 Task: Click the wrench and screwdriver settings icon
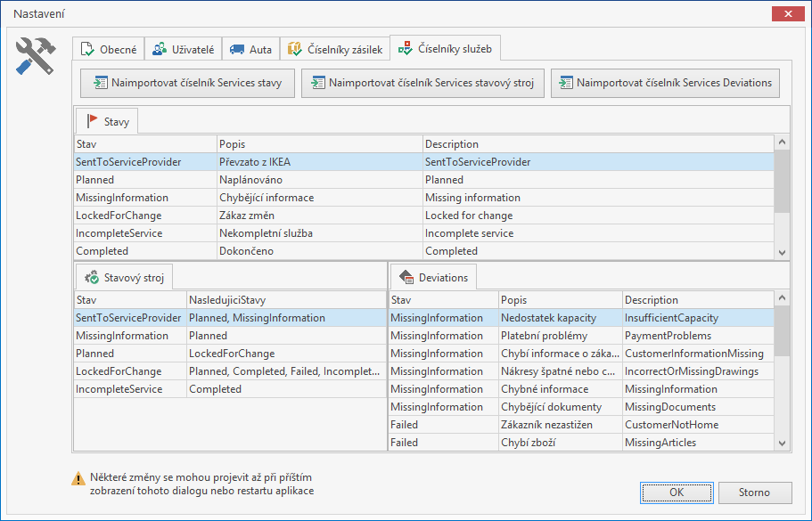coord(37,56)
